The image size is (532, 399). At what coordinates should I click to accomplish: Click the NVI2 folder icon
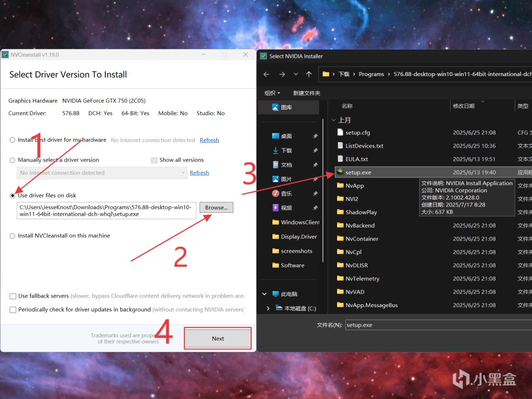tap(340, 199)
